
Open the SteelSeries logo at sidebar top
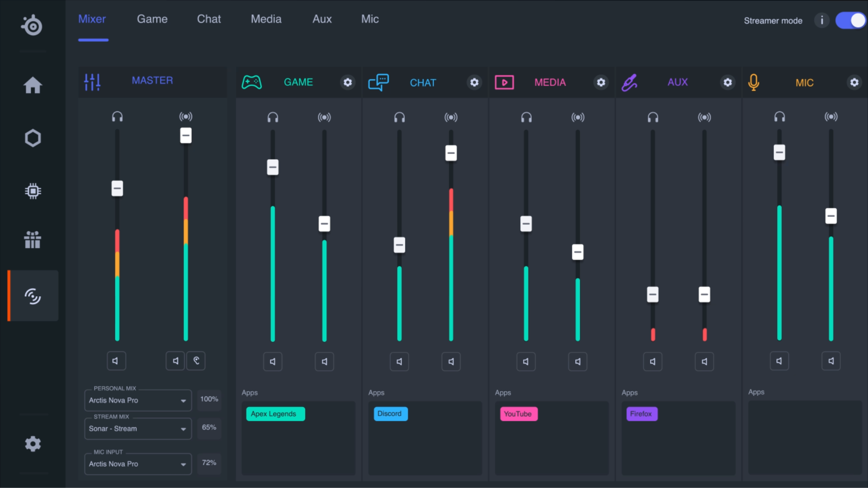[32, 25]
